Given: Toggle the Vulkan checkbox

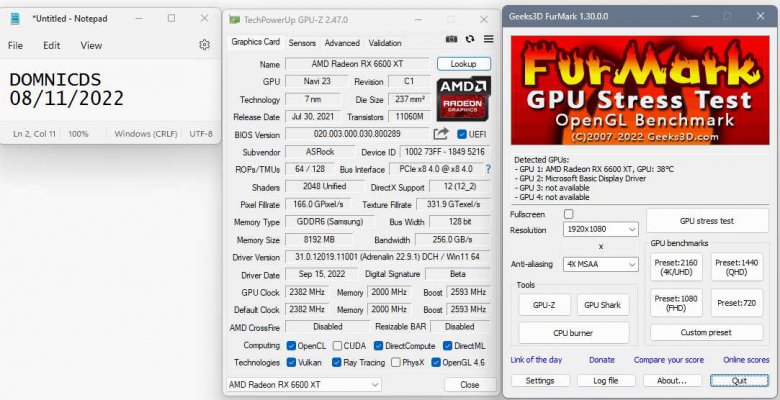Looking at the screenshot, I should tap(292, 362).
